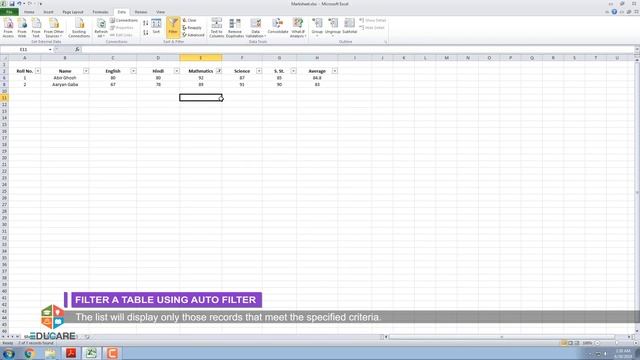This screenshot has height=360, width=640.
Task: Reapply the filter
Action: [x=192, y=27]
